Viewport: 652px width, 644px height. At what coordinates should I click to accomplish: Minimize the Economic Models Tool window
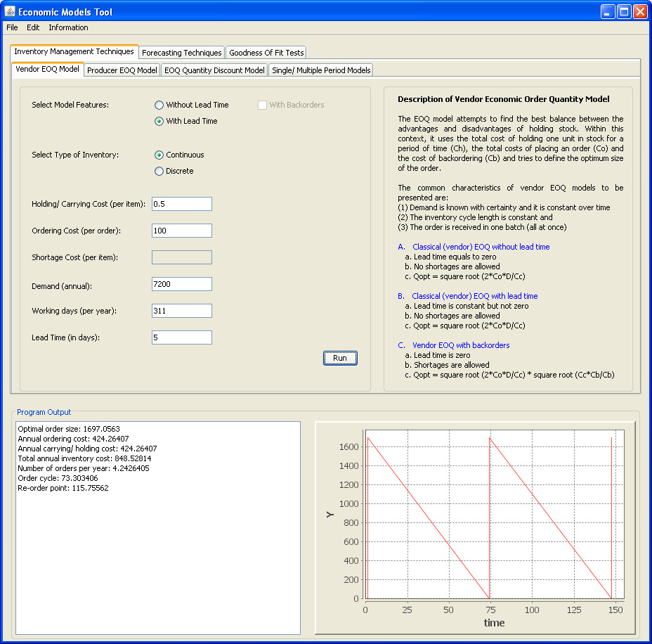(x=608, y=12)
